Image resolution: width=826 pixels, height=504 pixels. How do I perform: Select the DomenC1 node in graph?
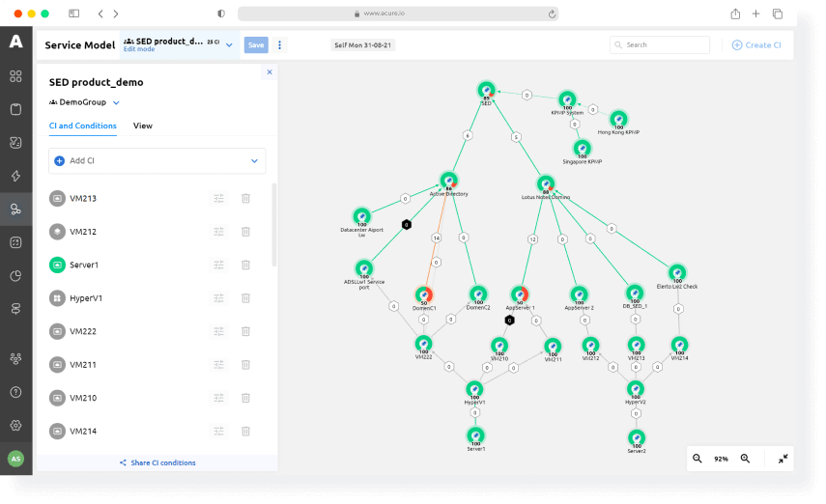tap(424, 294)
